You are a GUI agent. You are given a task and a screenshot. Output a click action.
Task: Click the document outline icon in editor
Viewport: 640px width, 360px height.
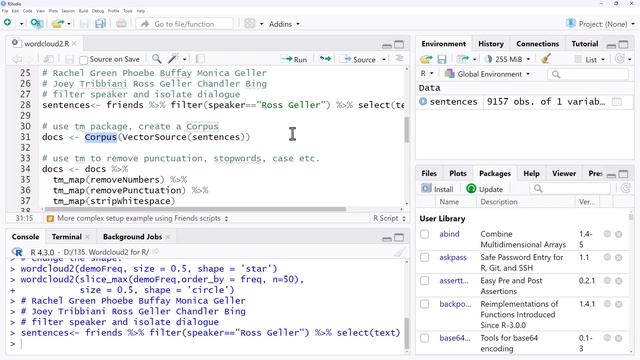click(399, 59)
